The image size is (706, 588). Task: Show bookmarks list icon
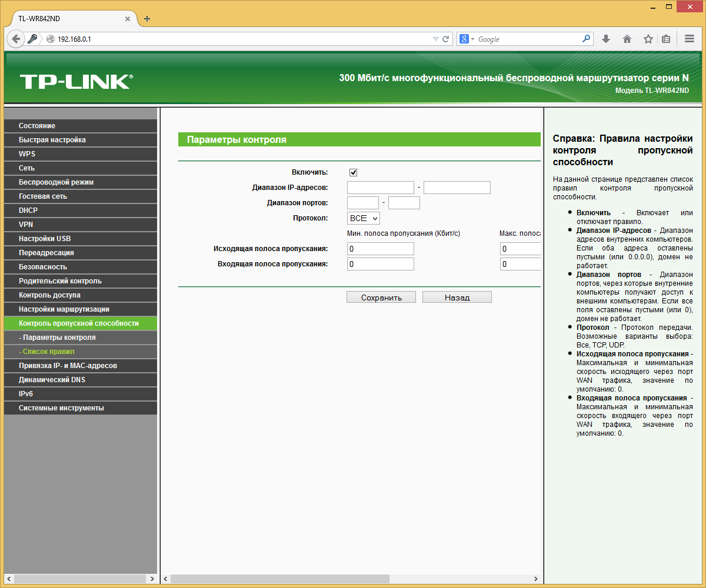coord(666,39)
